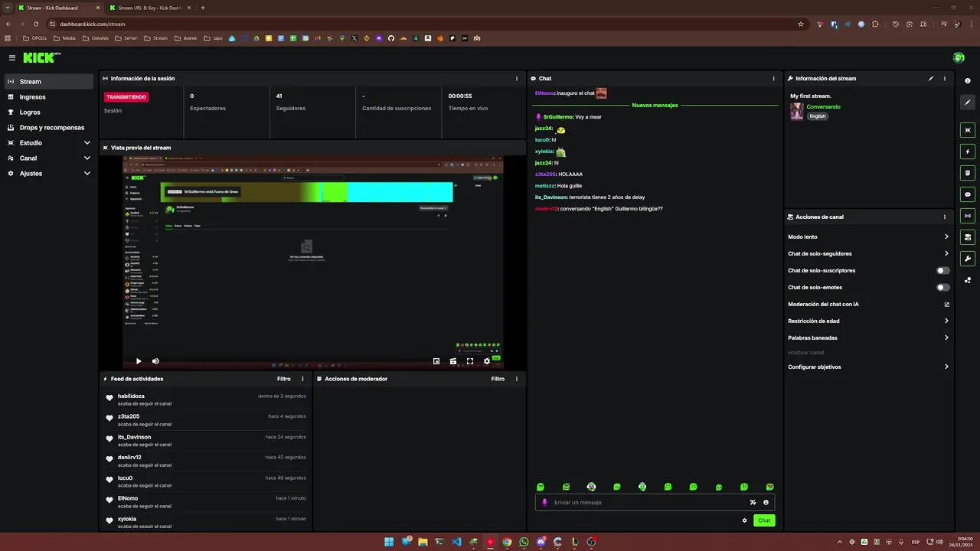This screenshot has height=551, width=980.
Task: Bookmark this page with the star icon
Action: tap(801, 24)
